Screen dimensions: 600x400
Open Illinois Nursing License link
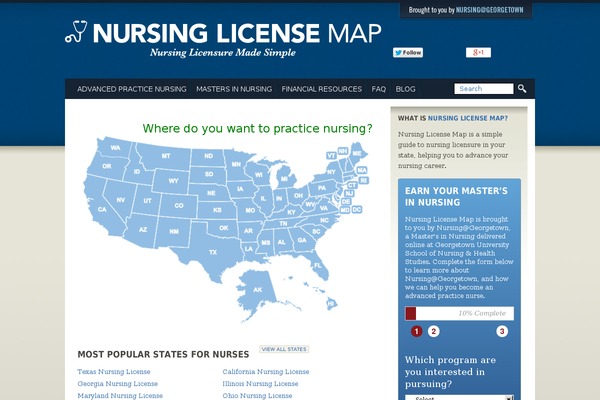[260, 384]
